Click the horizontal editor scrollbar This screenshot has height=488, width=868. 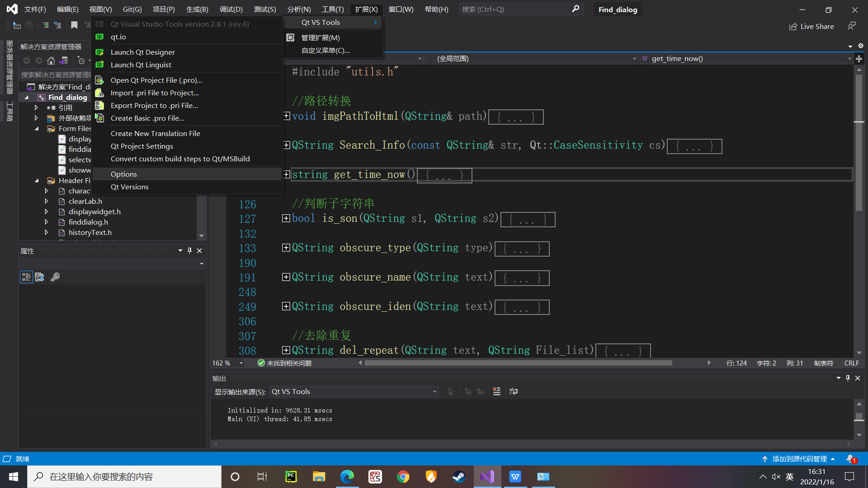tap(518, 363)
